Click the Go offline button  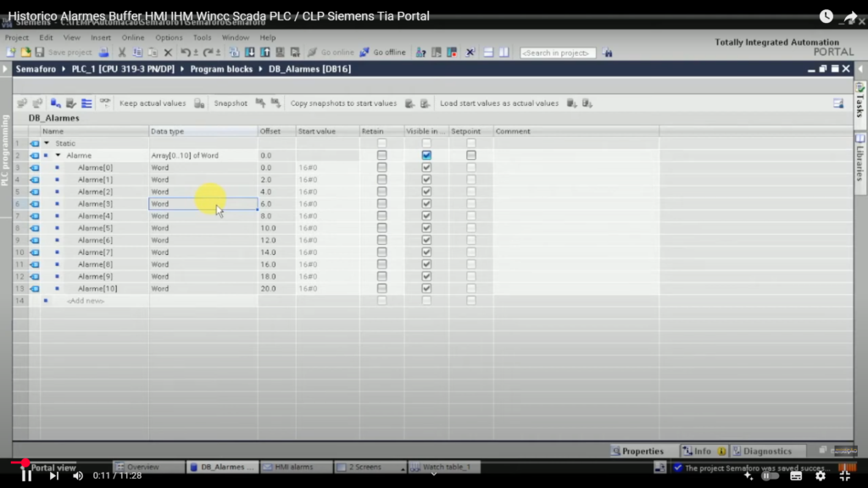[x=382, y=53]
